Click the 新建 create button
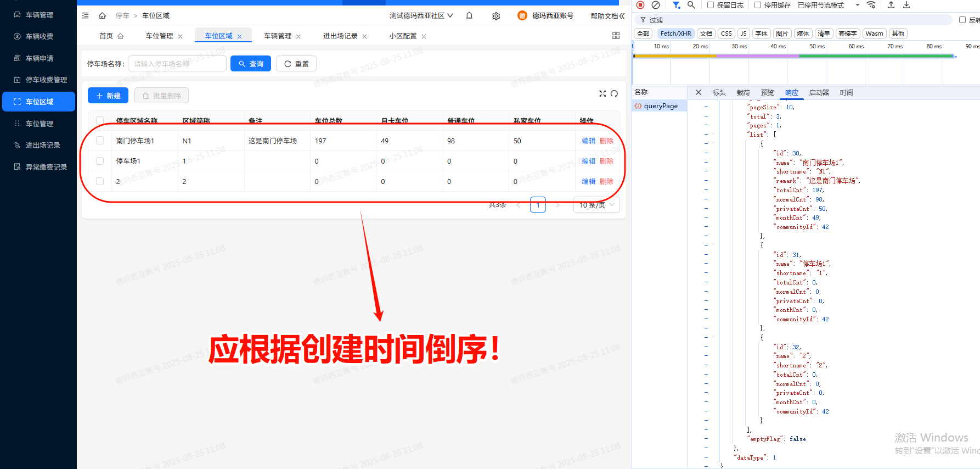 point(108,96)
